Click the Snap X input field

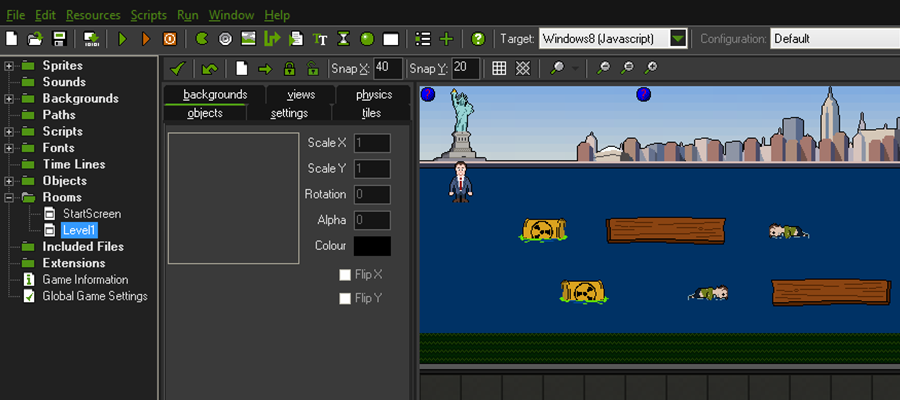point(387,68)
